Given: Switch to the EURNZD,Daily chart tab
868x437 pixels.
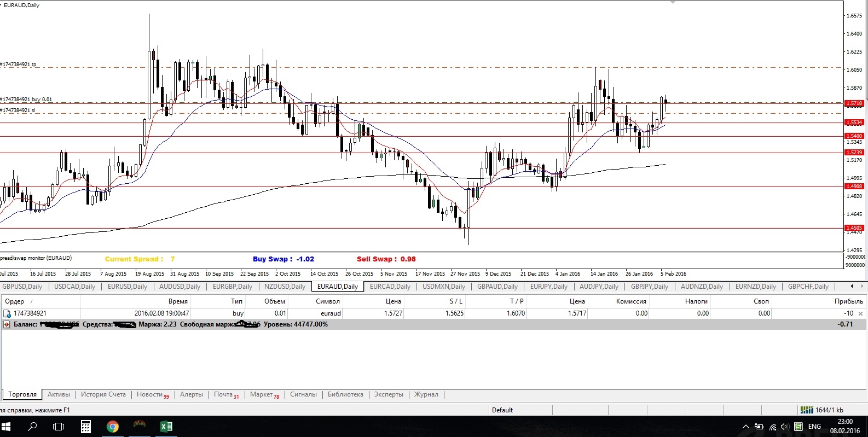Looking at the screenshot, I should [x=756, y=287].
